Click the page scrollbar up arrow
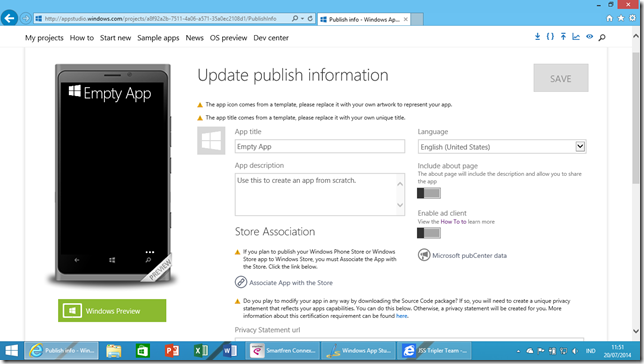Screen dimensions: 644x364 pos(636,36)
